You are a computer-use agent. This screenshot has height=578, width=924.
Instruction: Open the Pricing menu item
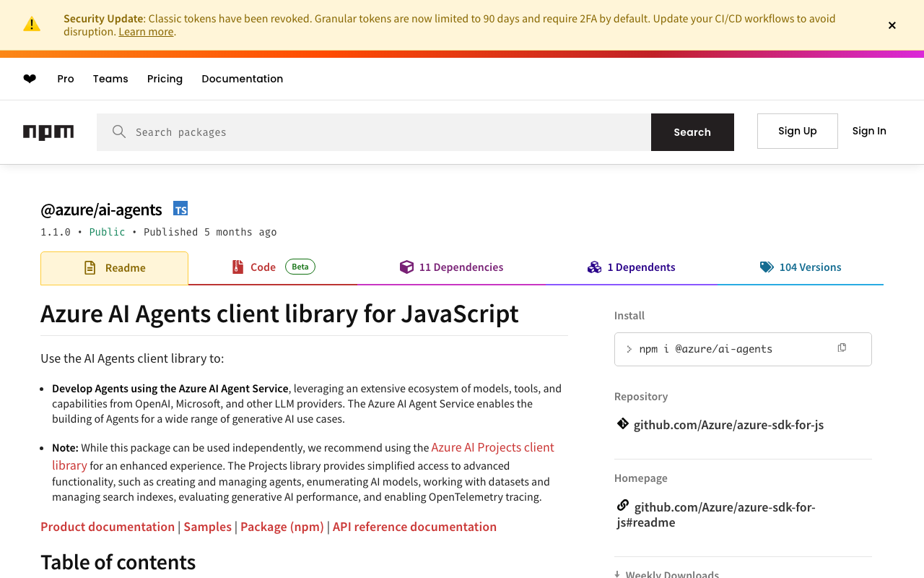coord(165,79)
